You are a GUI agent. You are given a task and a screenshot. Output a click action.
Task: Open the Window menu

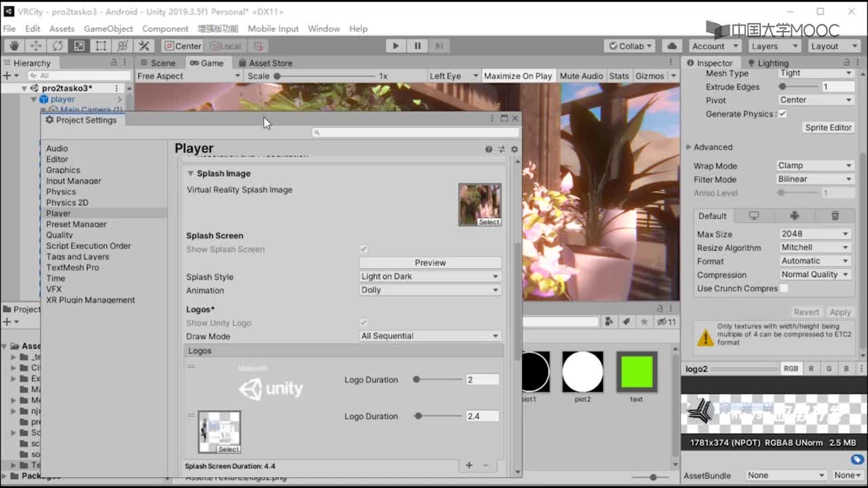point(323,28)
